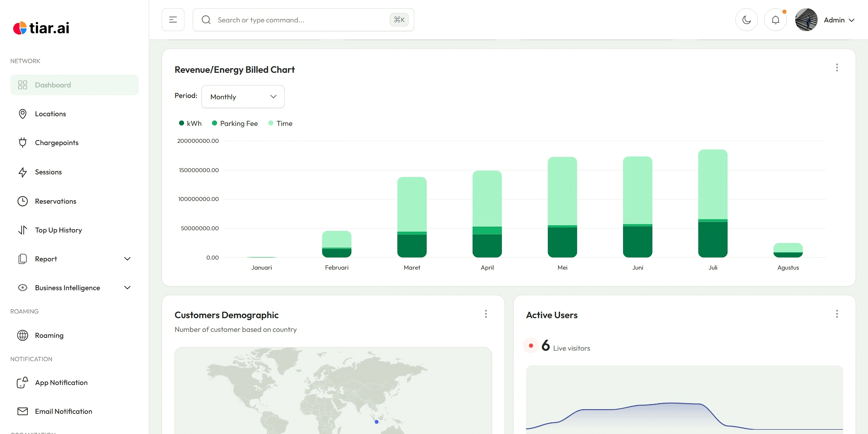Switch to dark mode
This screenshot has width=868, height=434.
(x=746, y=19)
